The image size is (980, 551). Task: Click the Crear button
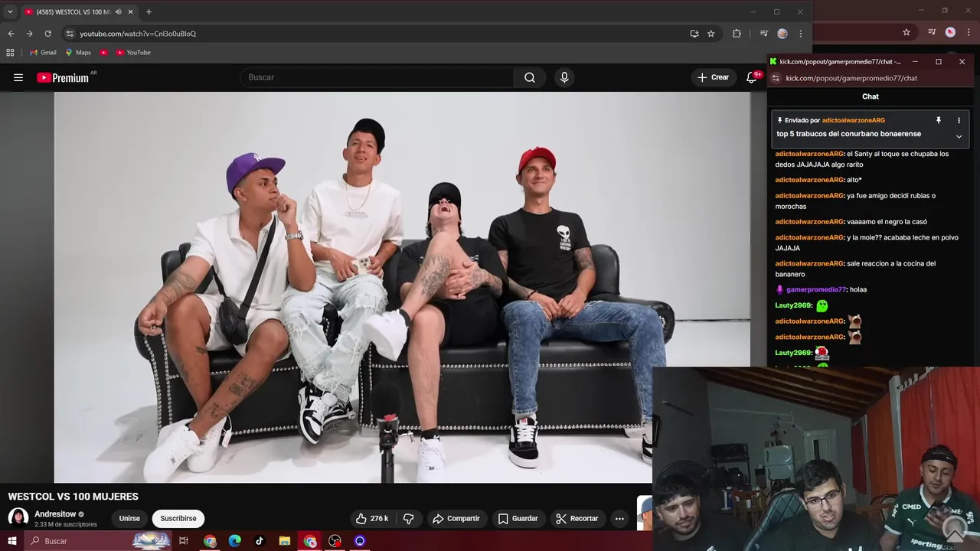click(x=713, y=77)
